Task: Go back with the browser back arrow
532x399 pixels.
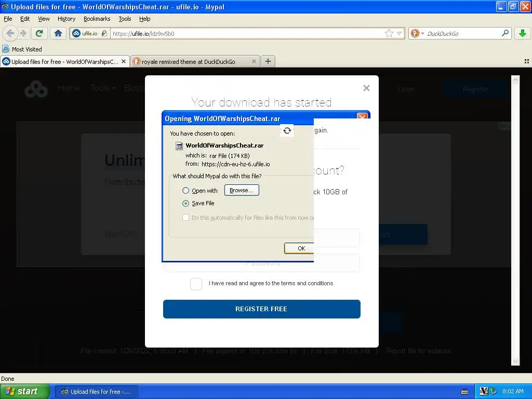Action: [10, 33]
